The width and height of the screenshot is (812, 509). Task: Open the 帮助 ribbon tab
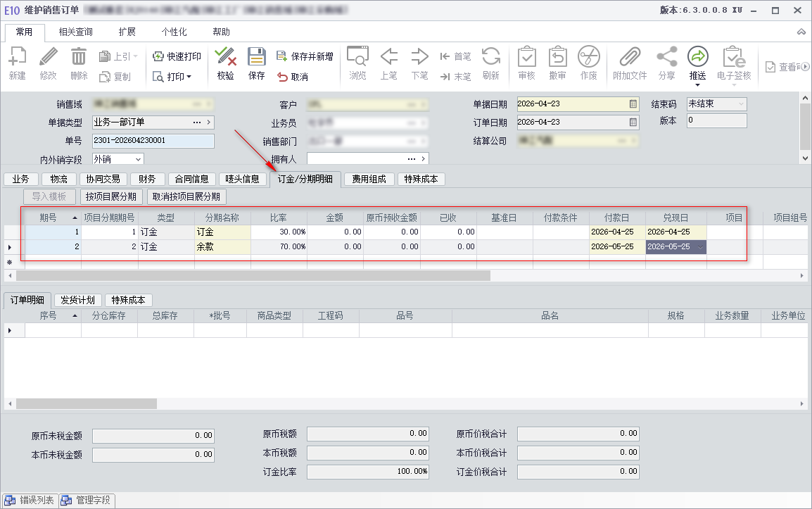(x=221, y=32)
